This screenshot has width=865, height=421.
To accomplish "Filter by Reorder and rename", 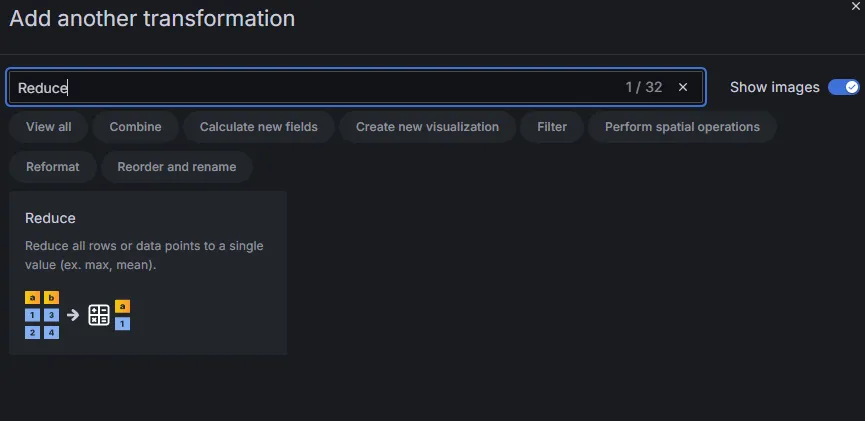I will (177, 167).
